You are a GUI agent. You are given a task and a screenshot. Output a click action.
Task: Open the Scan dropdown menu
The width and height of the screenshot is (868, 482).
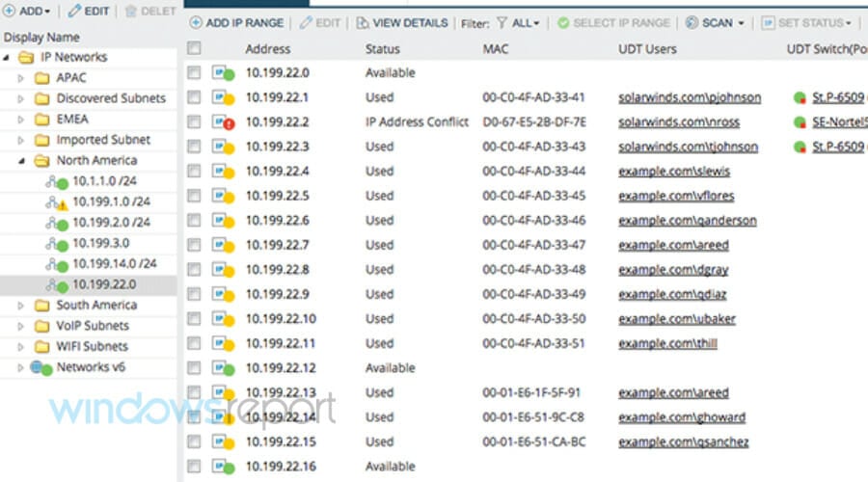(715, 22)
